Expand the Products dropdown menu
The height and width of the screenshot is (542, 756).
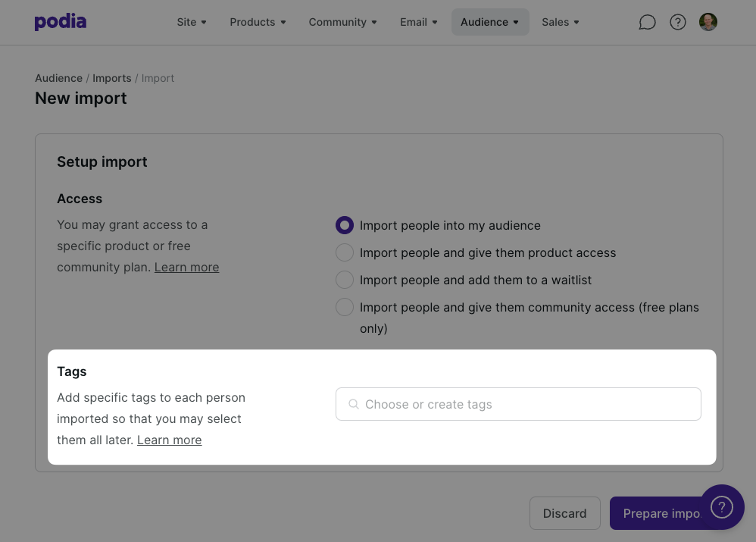pos(258,22)
